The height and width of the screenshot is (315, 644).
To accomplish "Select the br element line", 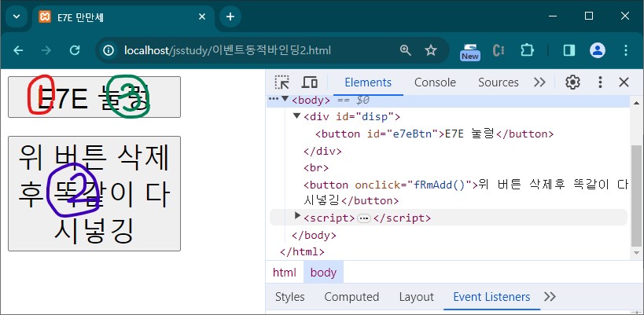I will click(x=316, y=168).
